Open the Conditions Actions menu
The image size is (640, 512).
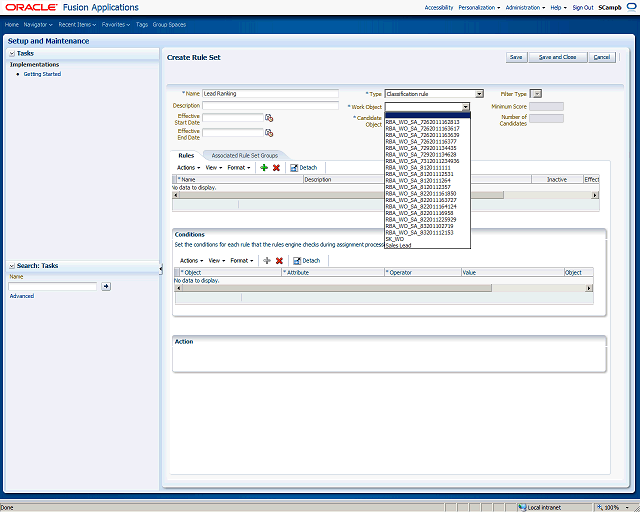pos(191,260)
